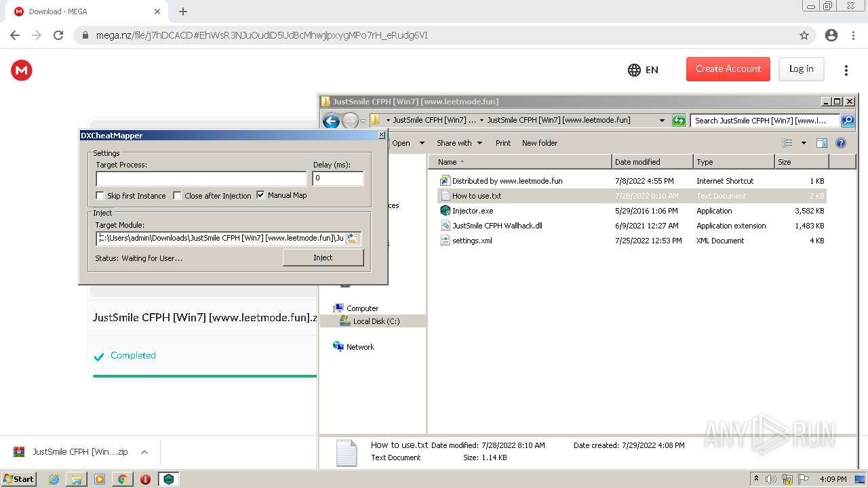Go back in Chrome

(15, 35)
